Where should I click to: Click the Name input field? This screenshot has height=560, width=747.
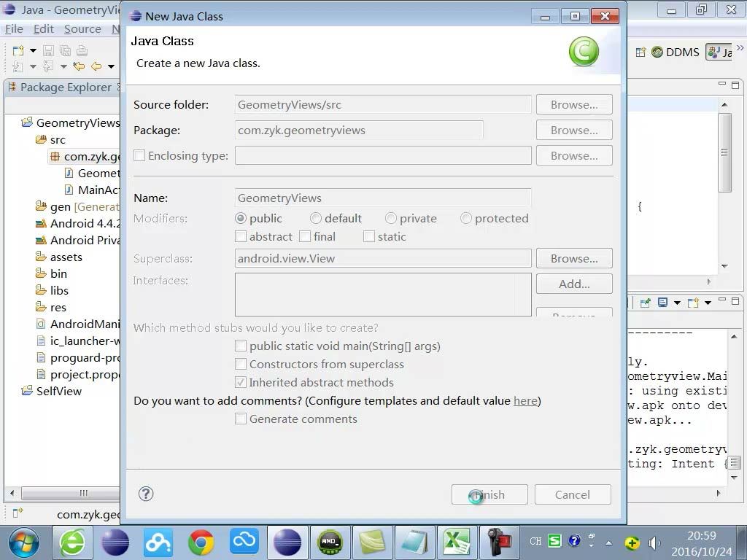pos(383,198)
